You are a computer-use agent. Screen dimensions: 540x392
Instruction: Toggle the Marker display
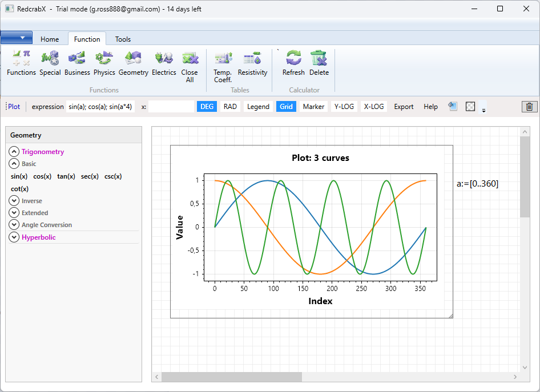click(x=313, y=106)
